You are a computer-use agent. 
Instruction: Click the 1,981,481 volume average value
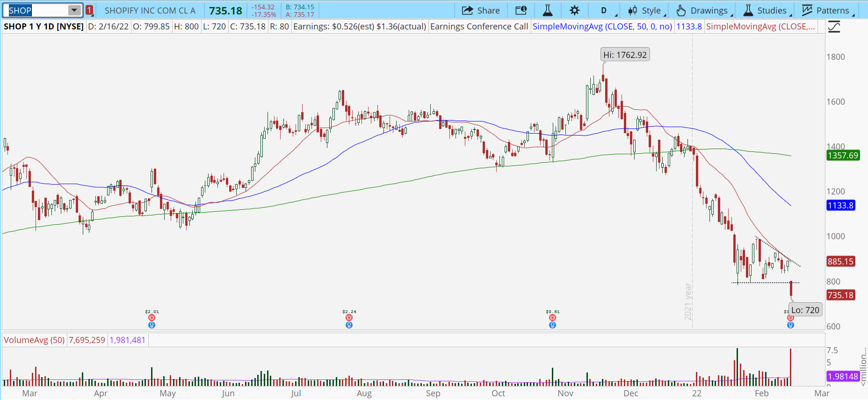point(128,340)
